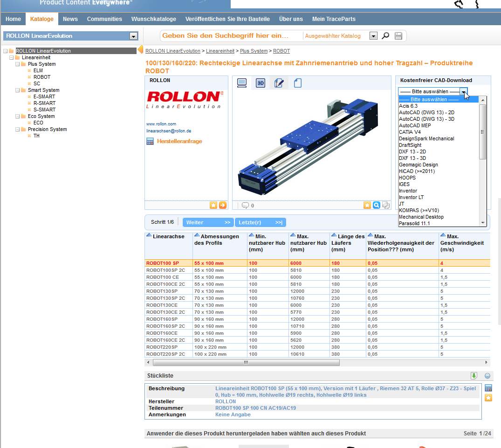The width and height of the screenshot is (501, 448).
Task: Choose AutoCAD (DWG 13) - 3D format
Action: [439, 119]
